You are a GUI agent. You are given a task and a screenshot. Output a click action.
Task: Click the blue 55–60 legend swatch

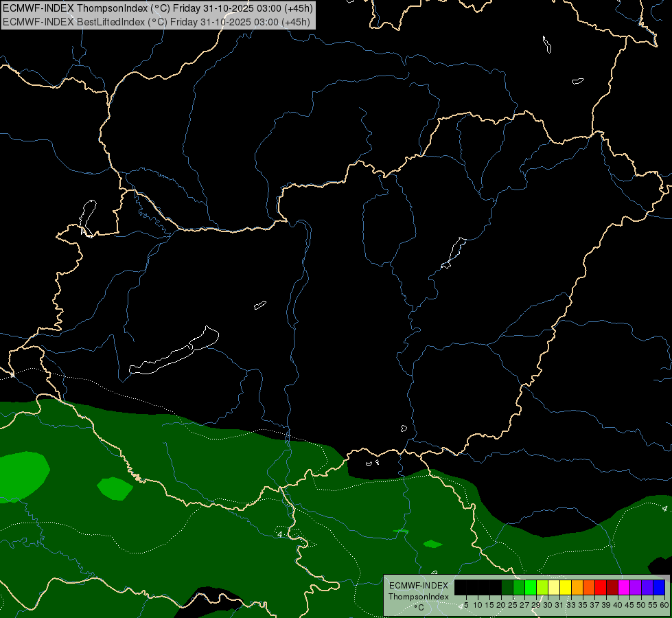tap(659, 587)
